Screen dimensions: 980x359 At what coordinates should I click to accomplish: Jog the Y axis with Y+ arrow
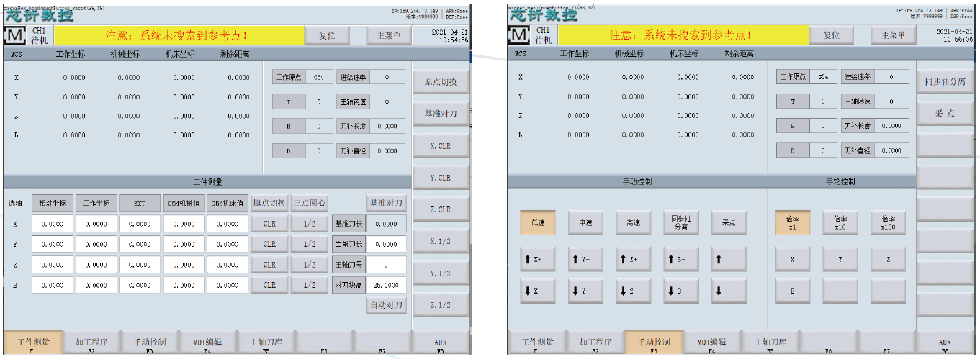(585, 259)
